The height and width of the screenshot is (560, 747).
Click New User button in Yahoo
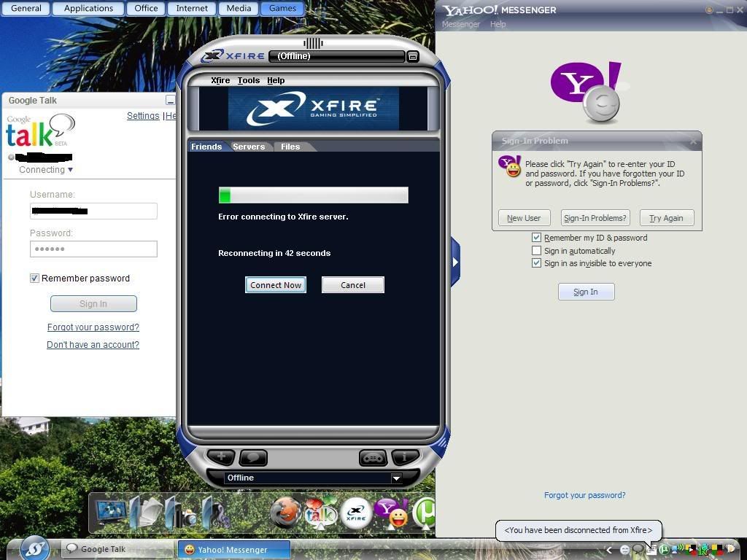pos(524,217)
